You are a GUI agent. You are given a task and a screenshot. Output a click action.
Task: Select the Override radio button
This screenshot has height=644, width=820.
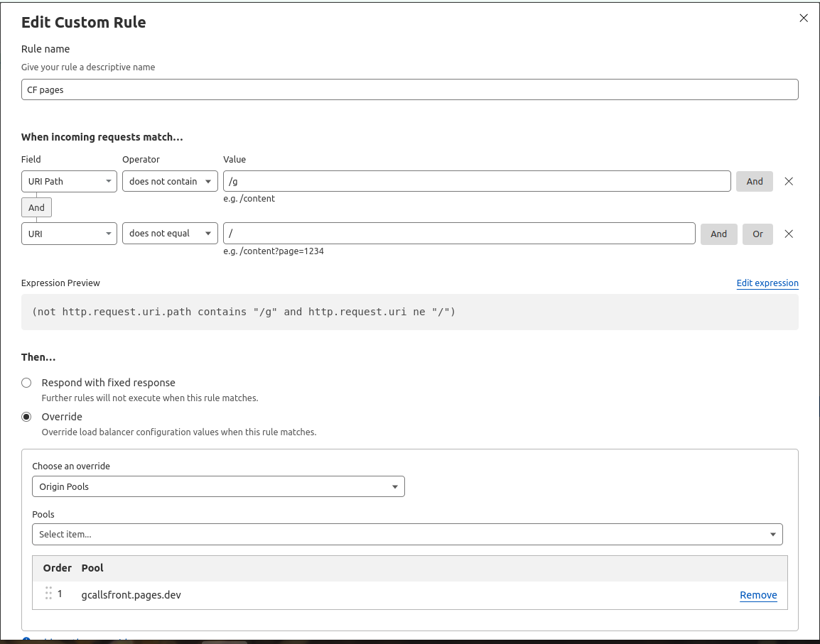point(26,417)
